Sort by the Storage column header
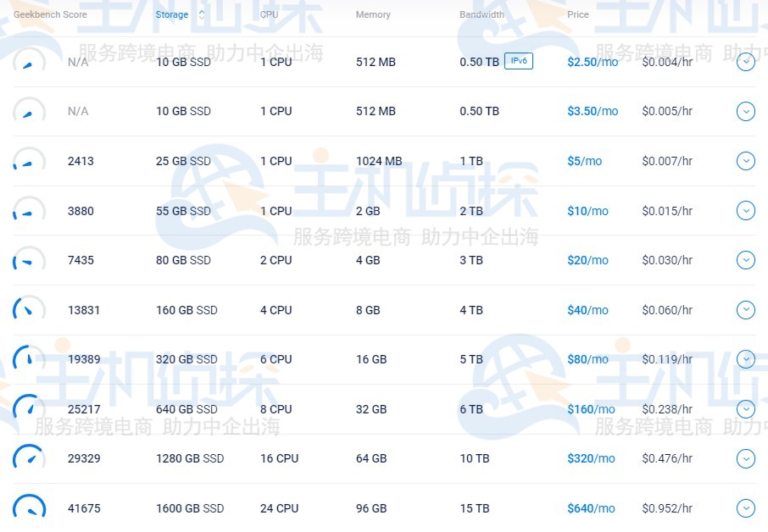 tap(172, 14)
